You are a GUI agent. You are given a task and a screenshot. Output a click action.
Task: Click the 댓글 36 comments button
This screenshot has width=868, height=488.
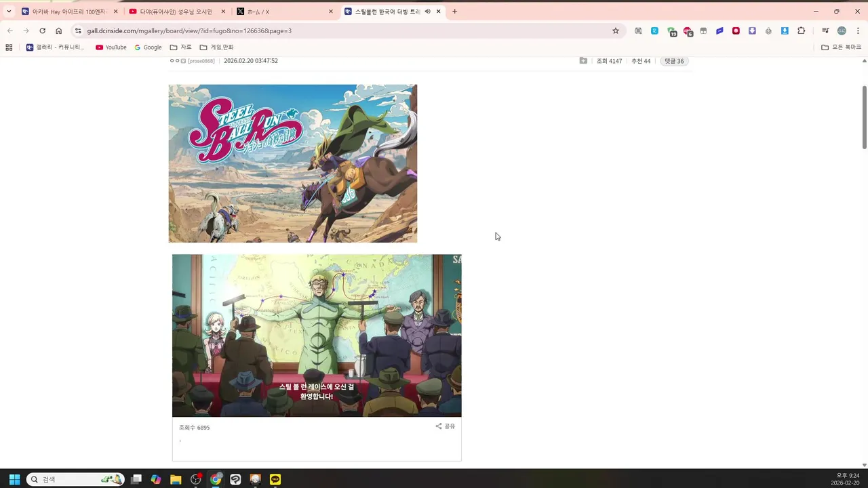(x=674, y=61)
